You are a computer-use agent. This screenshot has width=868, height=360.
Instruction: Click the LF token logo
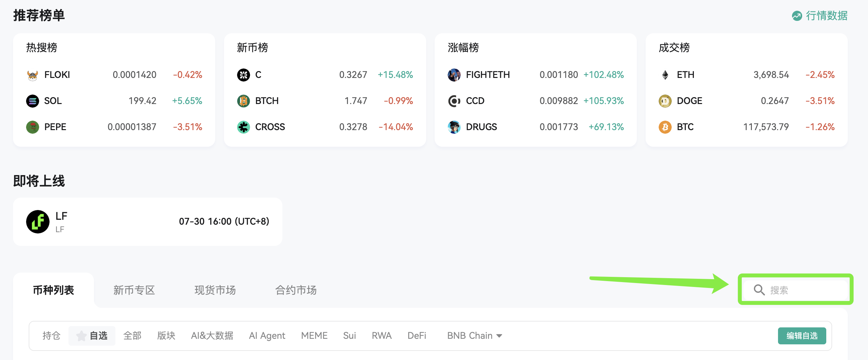(x=38, y=221)
